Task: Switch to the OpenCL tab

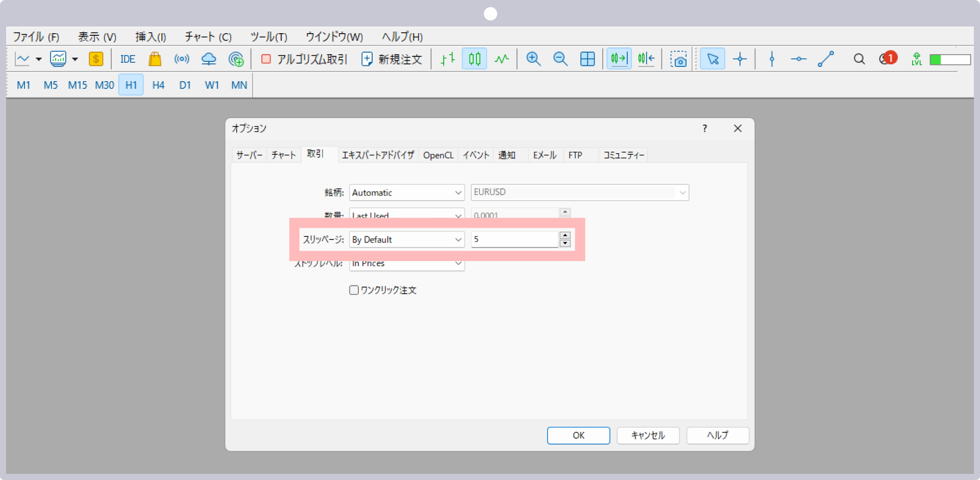Action: click(438, 155)
